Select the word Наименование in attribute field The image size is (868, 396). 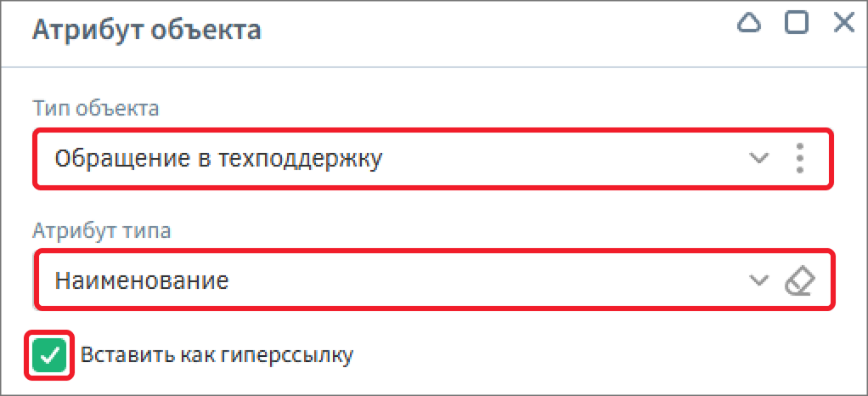tap(142, 281)
